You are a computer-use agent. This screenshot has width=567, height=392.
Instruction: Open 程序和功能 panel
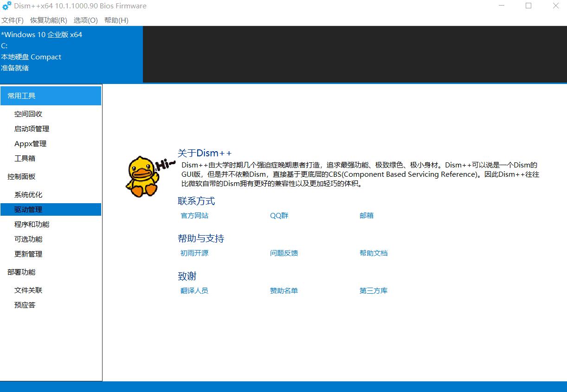tap(32, 224)
